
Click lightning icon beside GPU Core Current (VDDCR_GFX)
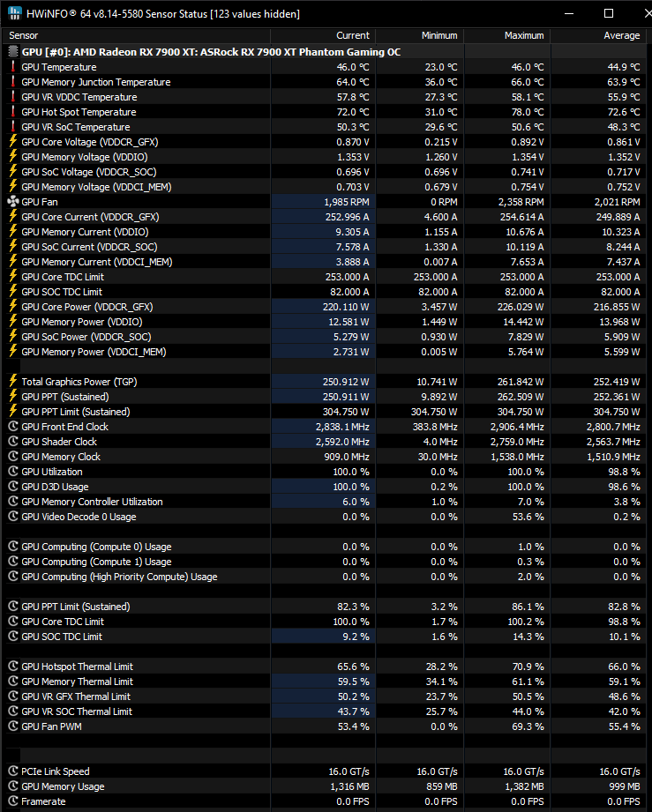click(x=13, y=217)
